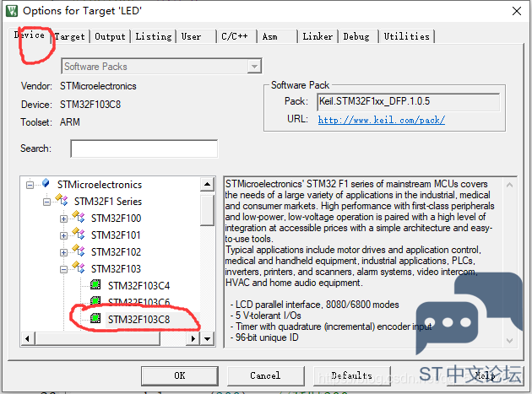Select the STMicroelectronics tree root text
The width and height of the screenshot is (532, 394).
(x=100, y=185)
